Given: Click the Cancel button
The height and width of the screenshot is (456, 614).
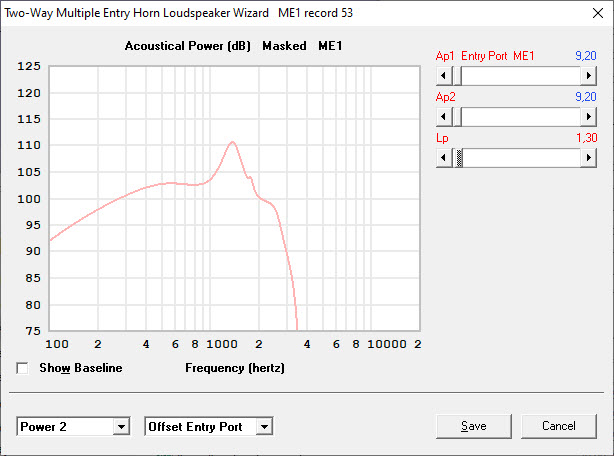Looking at the screenshot, I should [x=559, y=426].
